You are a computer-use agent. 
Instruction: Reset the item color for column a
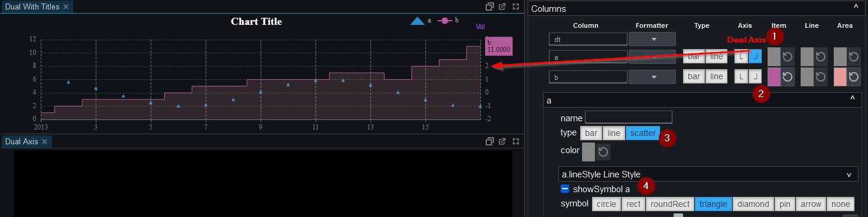(x=787, y=57)
